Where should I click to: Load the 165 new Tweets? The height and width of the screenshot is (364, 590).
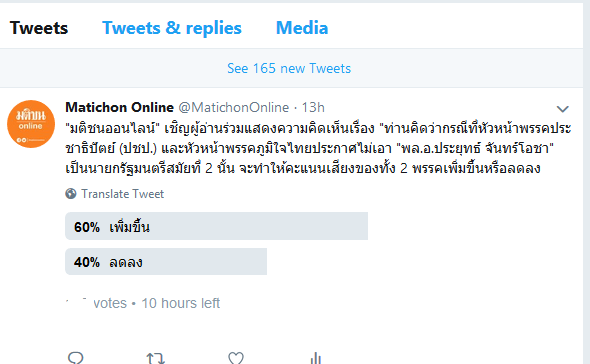(x=289, y=68)
